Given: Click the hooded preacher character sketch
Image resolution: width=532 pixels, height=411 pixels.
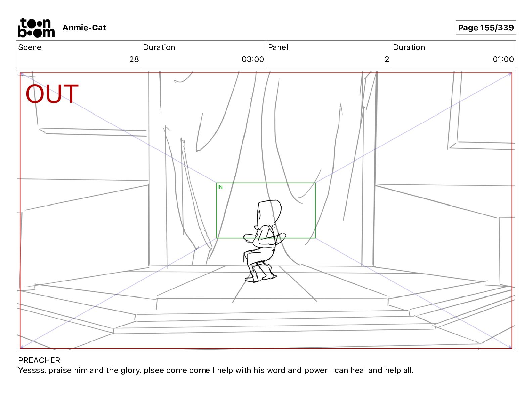Looking at the screenshot, I should pos(264,241).
